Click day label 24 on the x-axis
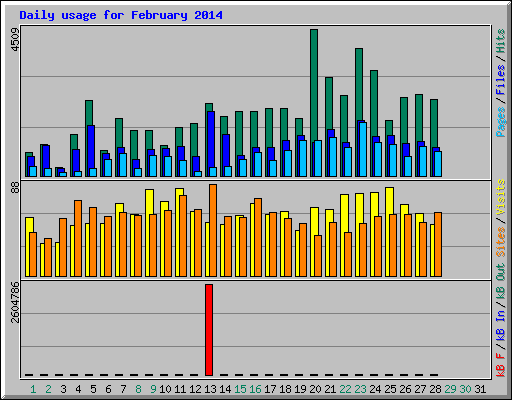The width and height of the screenshot is (512, 400). (375, 389)
